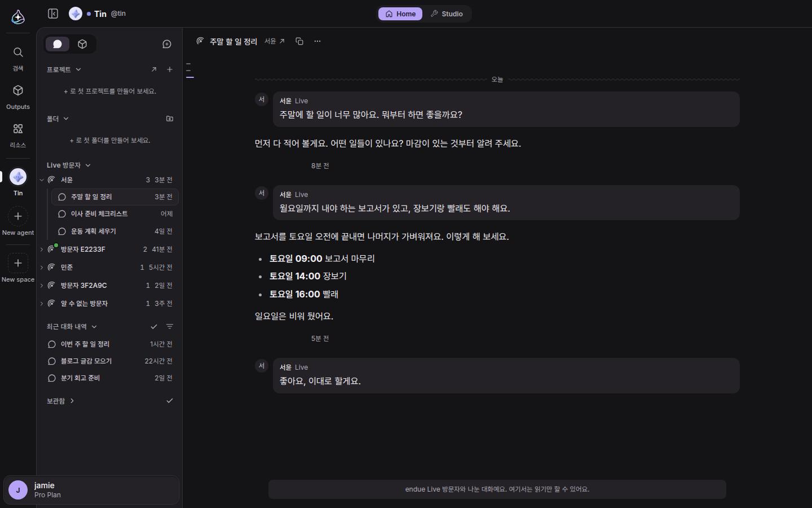Open the 분기 회고 준비 conversation

pyautogui.click(x=109, y=378)
